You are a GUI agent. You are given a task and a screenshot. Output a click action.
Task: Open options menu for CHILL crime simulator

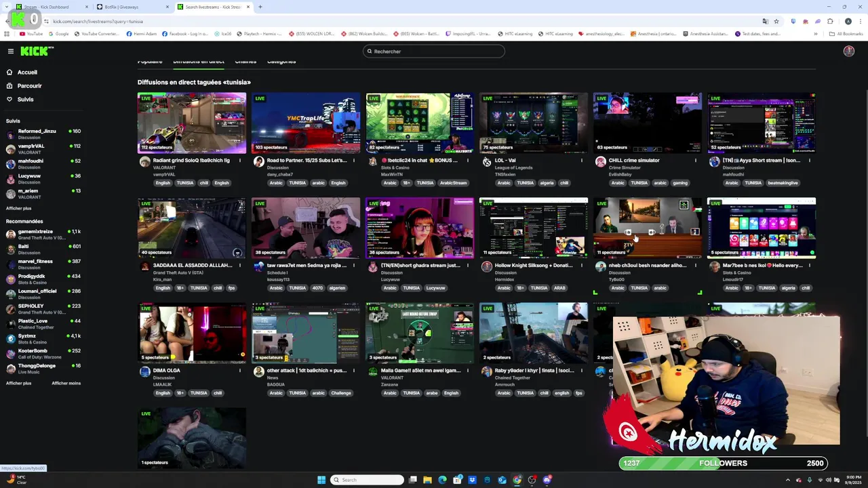click(696, 161)
